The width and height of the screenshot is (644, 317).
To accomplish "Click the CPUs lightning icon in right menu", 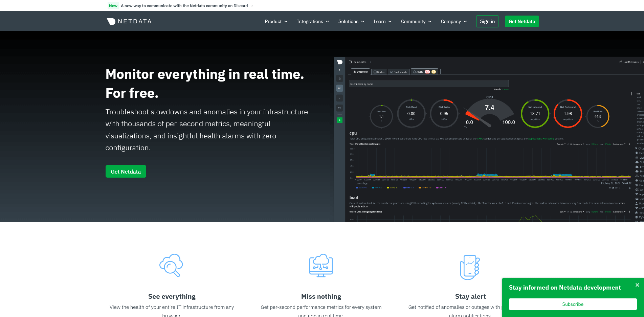I will [637, 148].
